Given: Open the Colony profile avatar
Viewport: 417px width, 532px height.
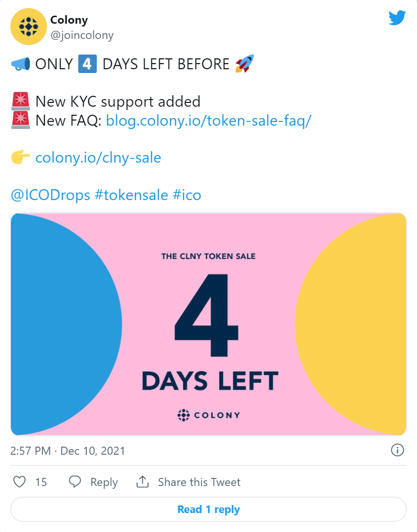Looking at the screenshot, I should pyautogui.click(x=28, y=27).
